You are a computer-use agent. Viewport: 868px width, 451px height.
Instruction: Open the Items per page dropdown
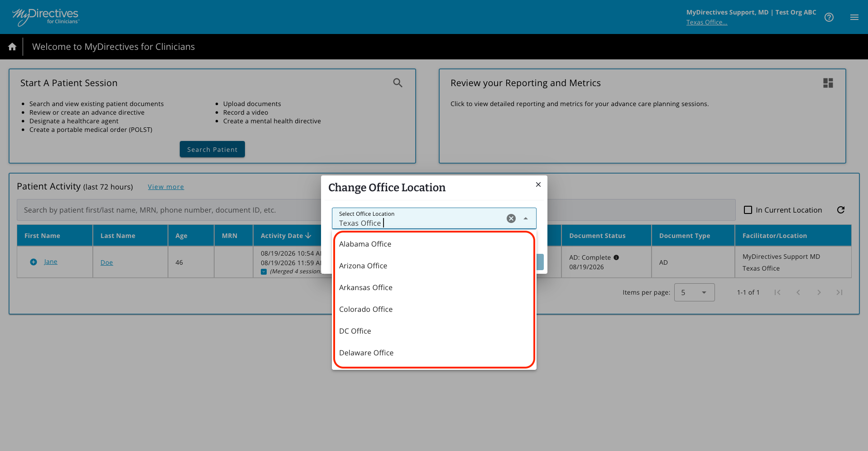pyautogui.click(x=695, y=292)
